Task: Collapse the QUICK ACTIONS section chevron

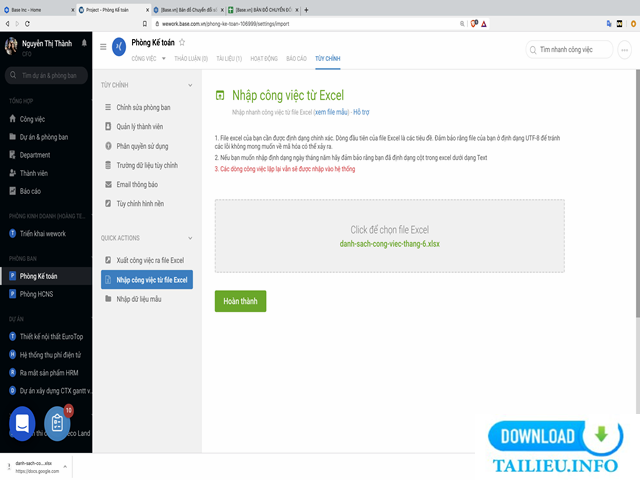Action: pyautogui.click(x=190, y=238)
